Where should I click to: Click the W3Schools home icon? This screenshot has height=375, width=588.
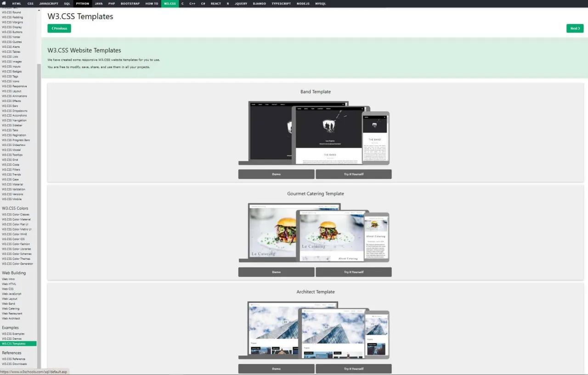point(5,3)
